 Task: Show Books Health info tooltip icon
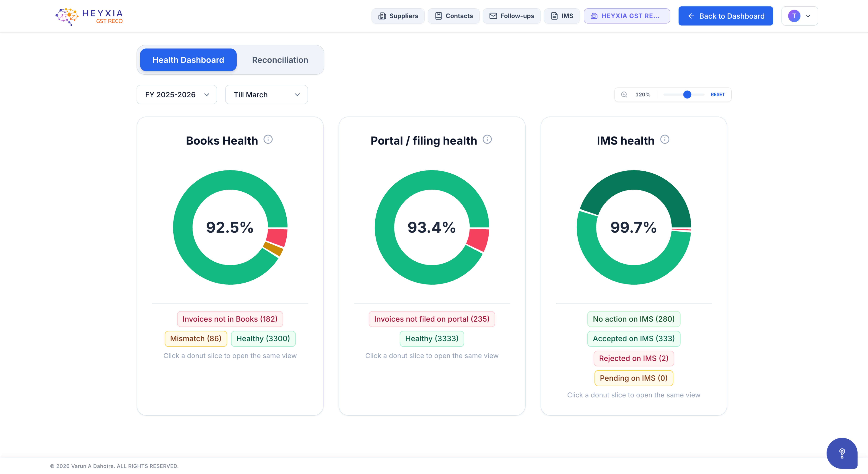click(x=268, y=139)
